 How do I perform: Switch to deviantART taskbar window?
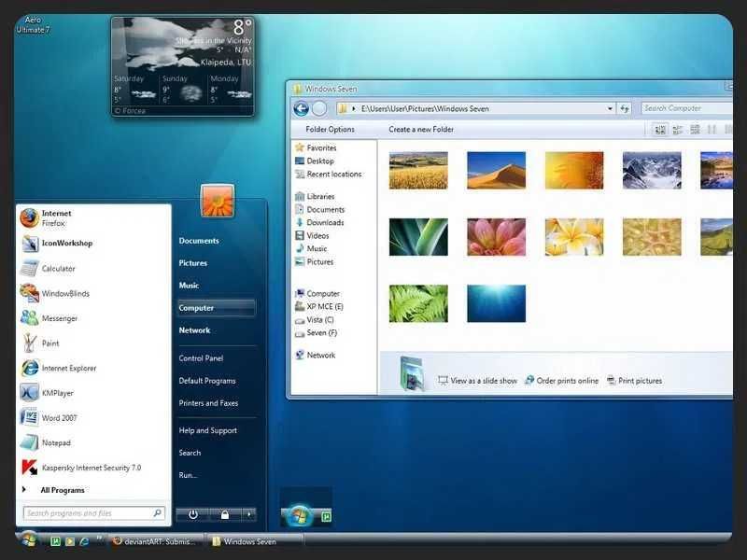click(x=156, y=541)
